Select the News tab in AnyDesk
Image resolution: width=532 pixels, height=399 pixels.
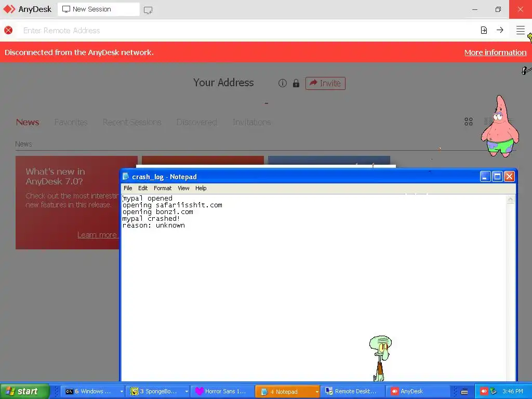pyautogui.click(x=28, y=122)
